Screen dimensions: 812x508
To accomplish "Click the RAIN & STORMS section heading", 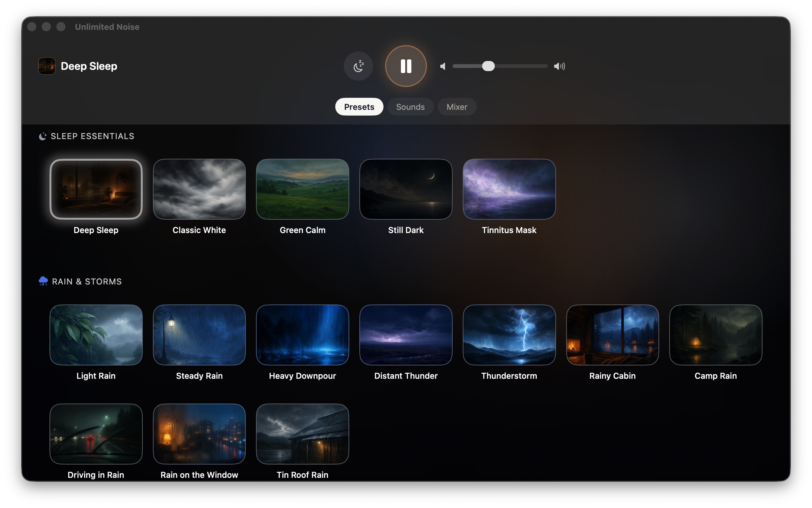I will click(87, 282).
